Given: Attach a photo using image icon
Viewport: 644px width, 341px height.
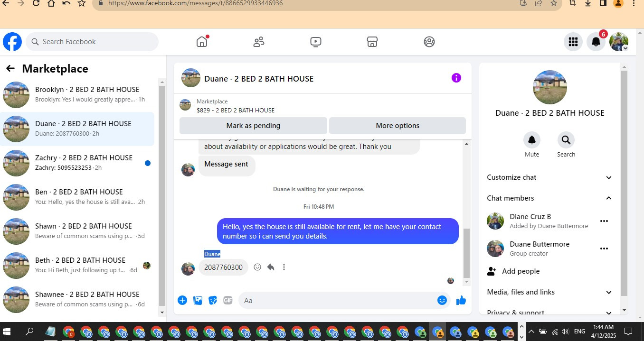Looking at the screenshot, I should (x=198, y=300).
